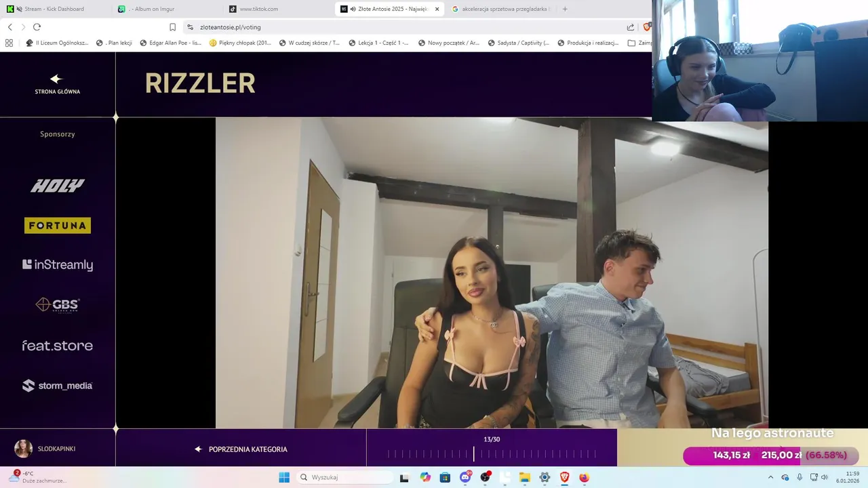
Task: Open W cudzej skórze bookmark
Action: pos(309,43)
